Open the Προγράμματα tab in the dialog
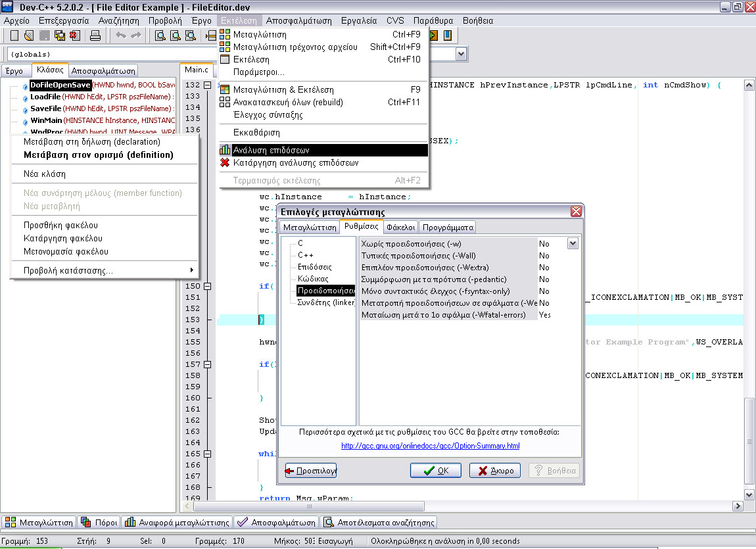This screenshot has width=756, height=549. click(x=448, y=227)
